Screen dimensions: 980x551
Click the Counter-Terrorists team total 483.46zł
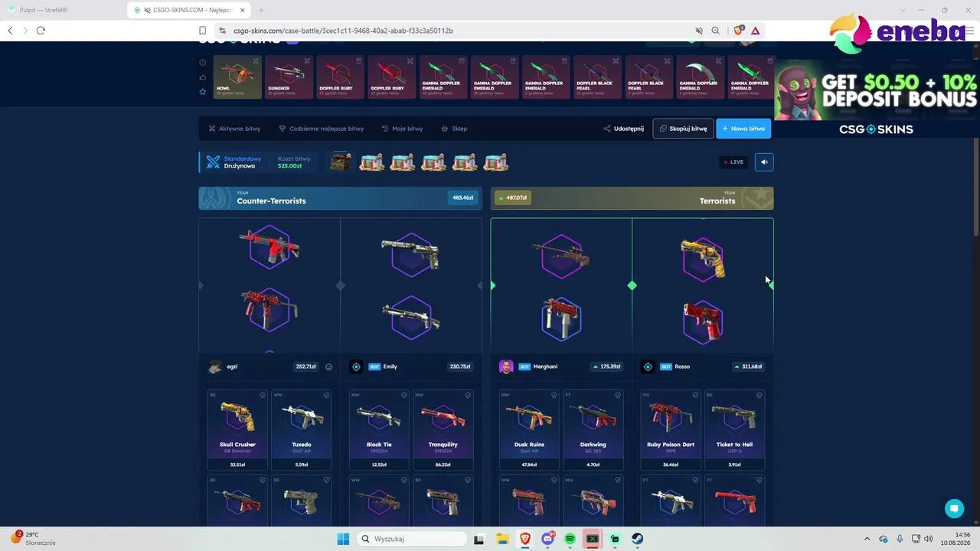(462, 197)
